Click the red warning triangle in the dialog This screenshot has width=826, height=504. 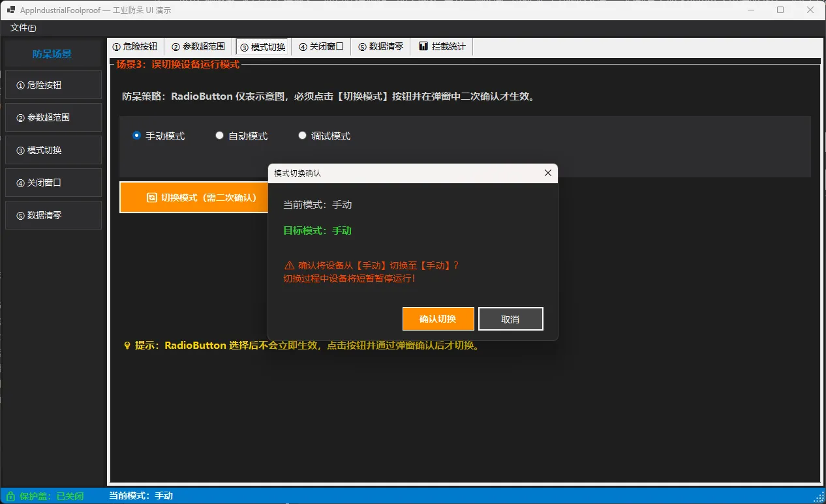click(x=289, y=265)
